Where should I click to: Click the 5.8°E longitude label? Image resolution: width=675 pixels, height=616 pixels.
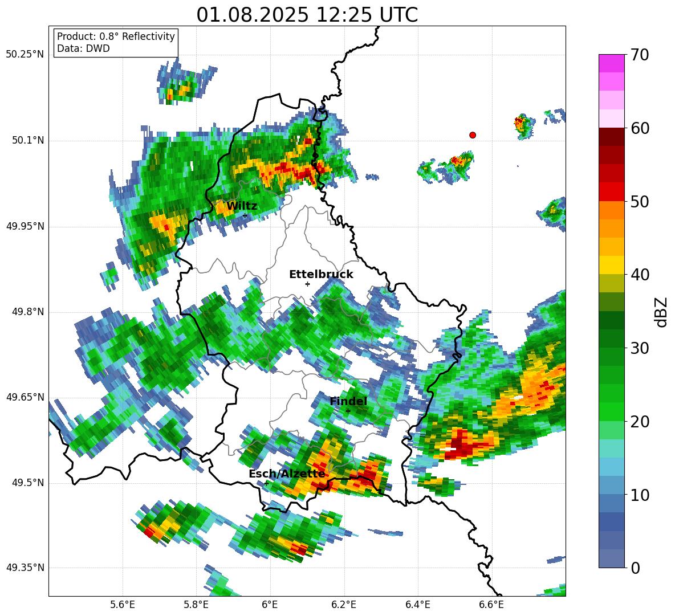point(196,605)
